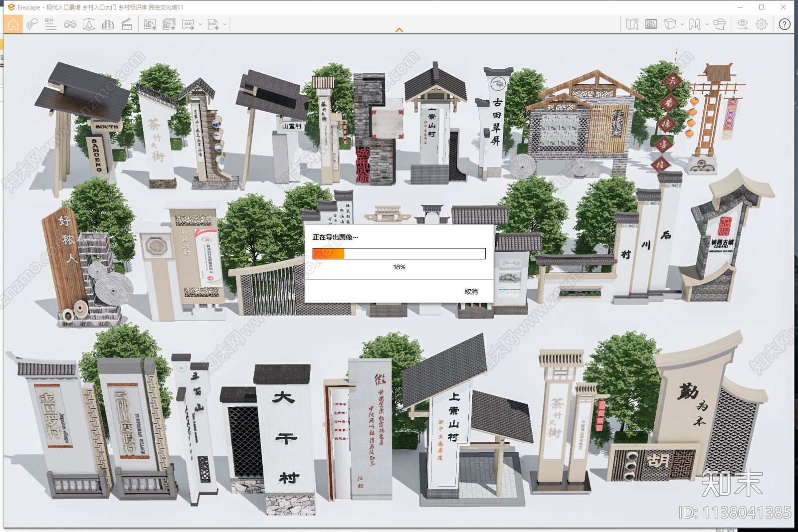The width and height of the screenshot is (798, 532).
Task: Click the projection mode cube icon
Action: coord(670,24)
